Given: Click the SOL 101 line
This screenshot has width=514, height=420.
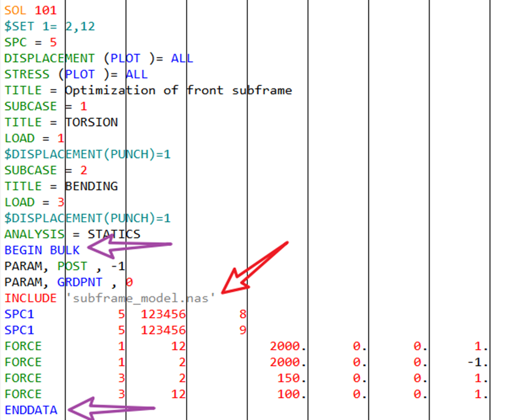Looking at the screenshot, I should point(30,10).
